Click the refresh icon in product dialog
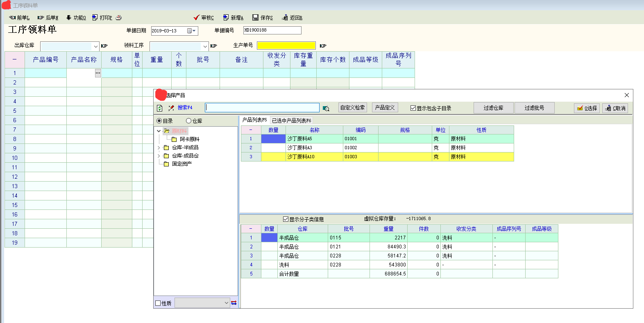The image size is (644, 323). tap(160, 108)
